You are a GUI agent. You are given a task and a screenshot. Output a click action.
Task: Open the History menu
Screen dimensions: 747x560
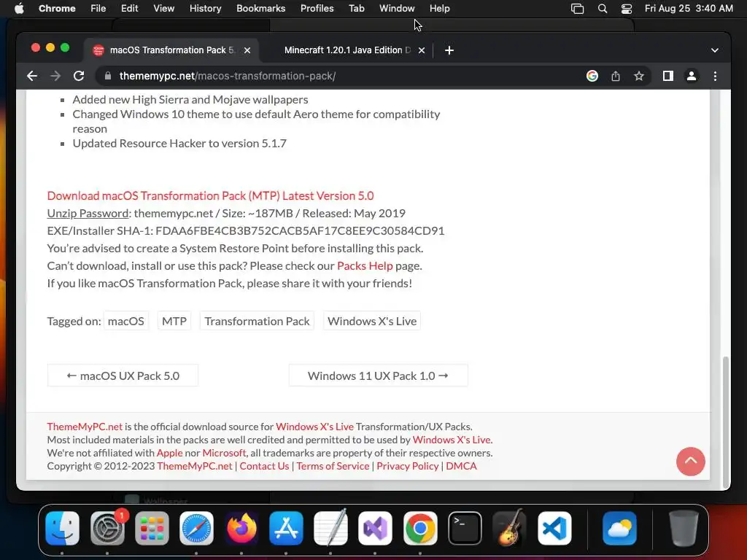(205, 9)
